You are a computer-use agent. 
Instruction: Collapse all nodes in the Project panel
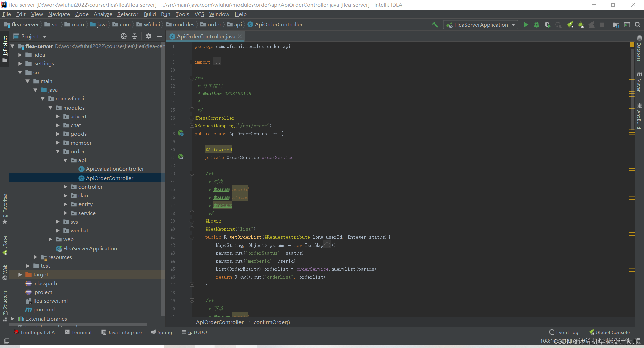(x=135, y=36)
